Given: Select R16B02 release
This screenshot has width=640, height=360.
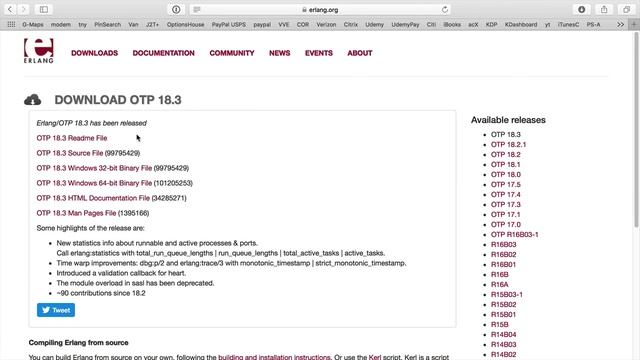Looking at the screenshot, I should [x=503, y=255].
